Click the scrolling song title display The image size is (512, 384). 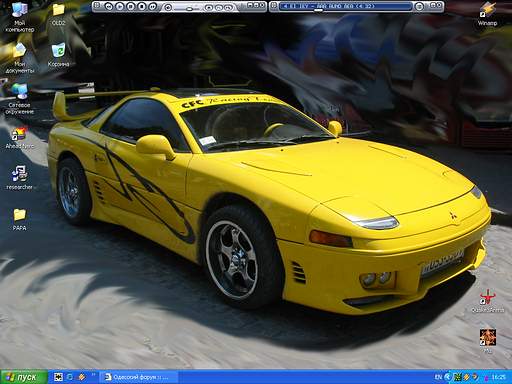[345, 6]
